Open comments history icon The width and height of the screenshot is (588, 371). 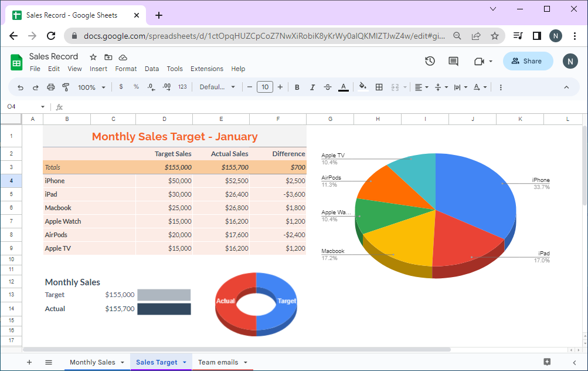(453, 61)
